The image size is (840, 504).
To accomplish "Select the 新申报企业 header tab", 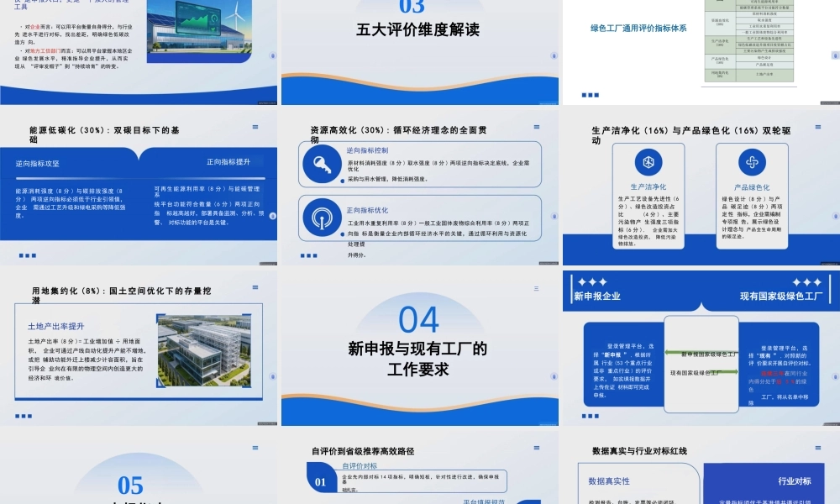I will point(597,296).
